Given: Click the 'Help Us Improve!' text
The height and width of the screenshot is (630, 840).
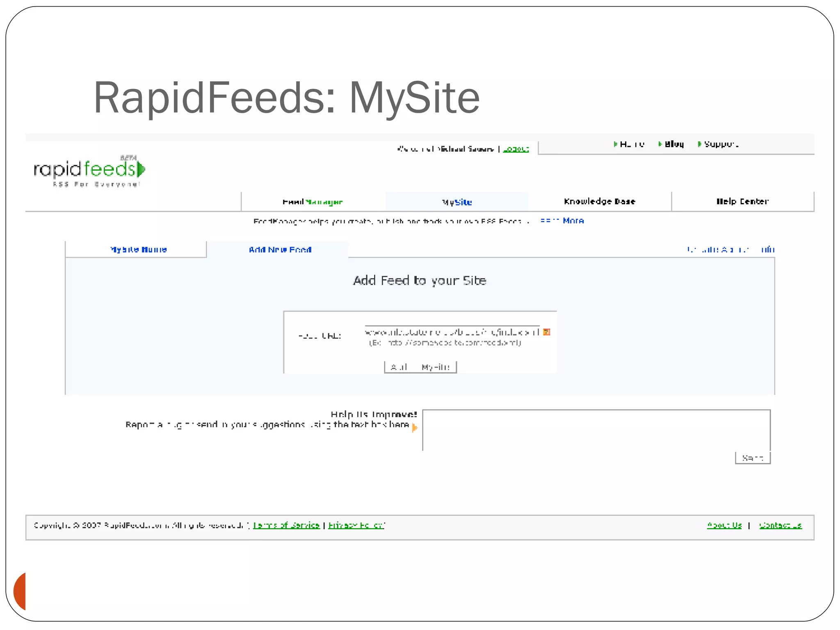Looking at the screenshot, I should 374,414.
